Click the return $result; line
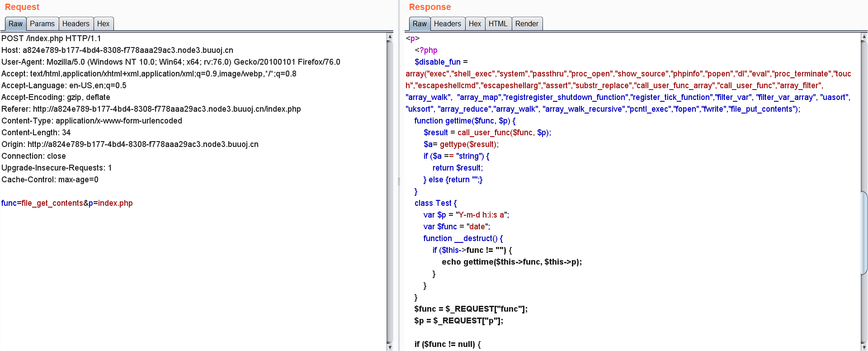This screenshot has width=868, height=351. [x=458, y=168]
